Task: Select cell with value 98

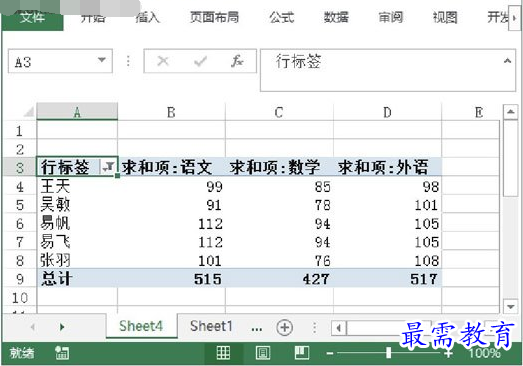Action: pyautogui.click(x=387, y=186)
